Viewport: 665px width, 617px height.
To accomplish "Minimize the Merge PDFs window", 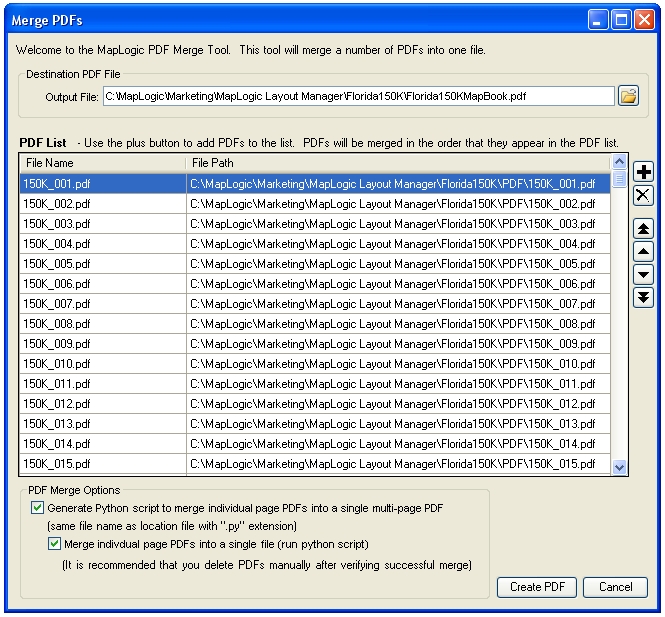I will click(x=598, y=20).
